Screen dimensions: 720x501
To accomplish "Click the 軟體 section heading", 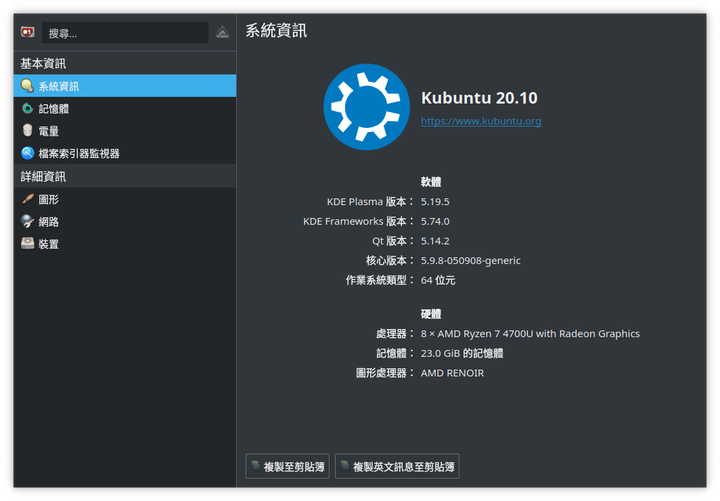I will (431, 182).
